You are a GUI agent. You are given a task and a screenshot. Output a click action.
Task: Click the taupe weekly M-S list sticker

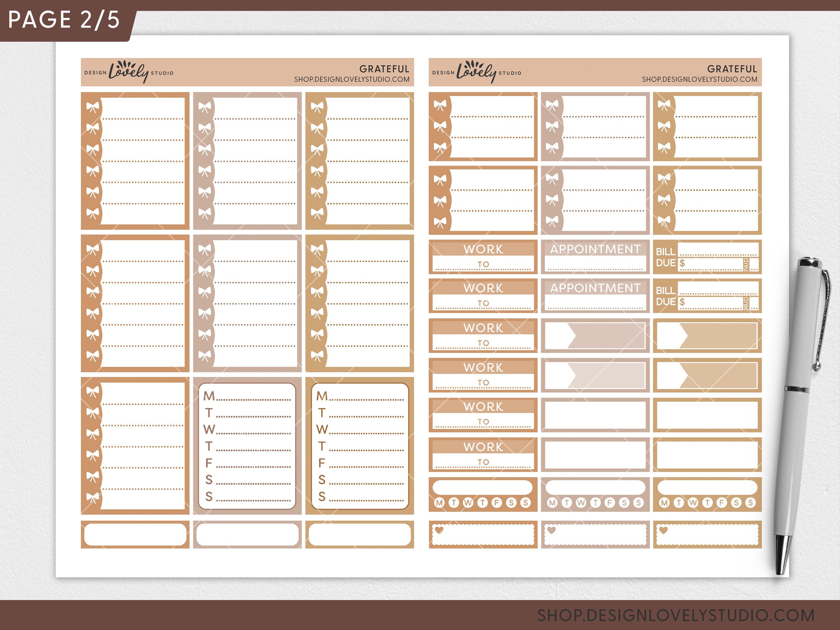tap(247, 446)
